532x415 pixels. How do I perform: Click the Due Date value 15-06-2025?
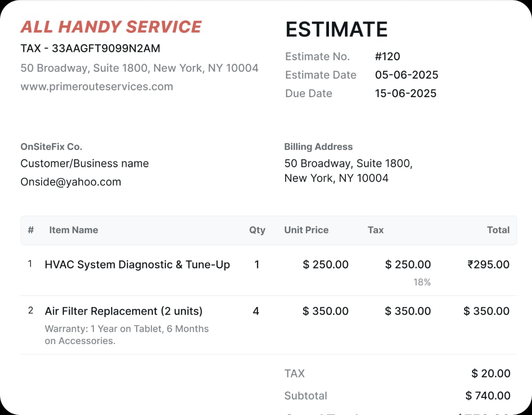[x=406, y=94]
